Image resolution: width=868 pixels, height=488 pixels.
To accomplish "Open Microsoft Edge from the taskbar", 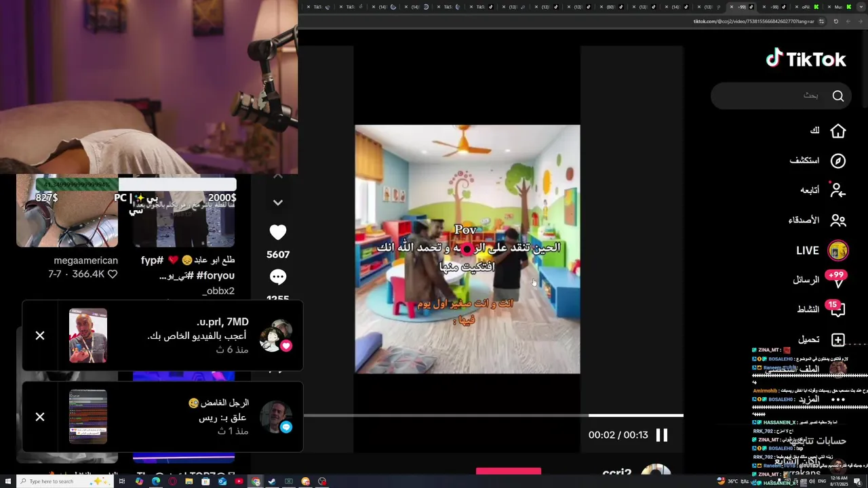I will tap(156, 481).
